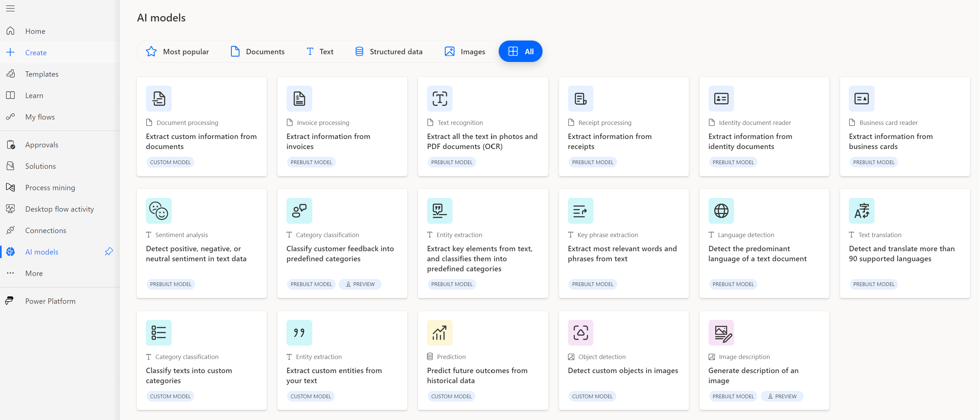Select the Documents filter tab

coord(257,51)
